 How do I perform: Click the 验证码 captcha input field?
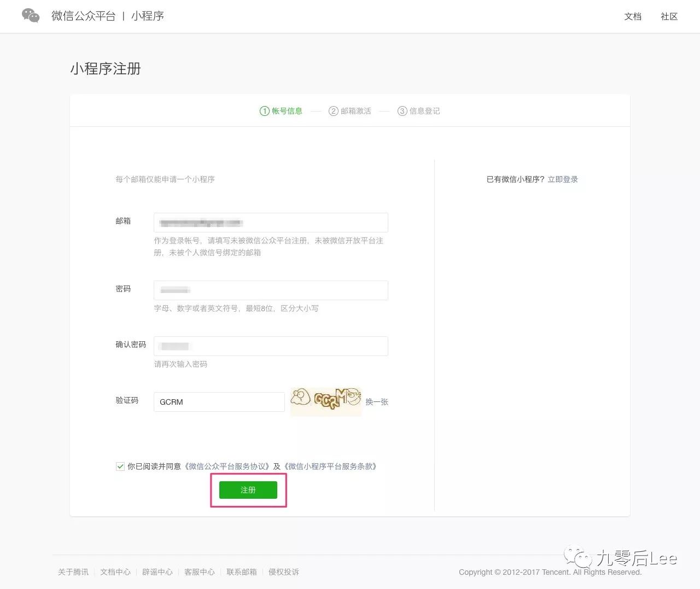click(x=218, y=402)
